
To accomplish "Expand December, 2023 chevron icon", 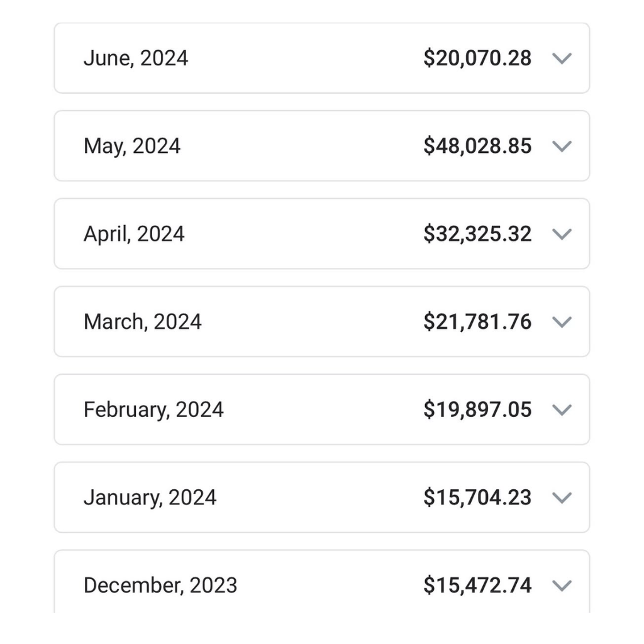I will coord(562,586).
